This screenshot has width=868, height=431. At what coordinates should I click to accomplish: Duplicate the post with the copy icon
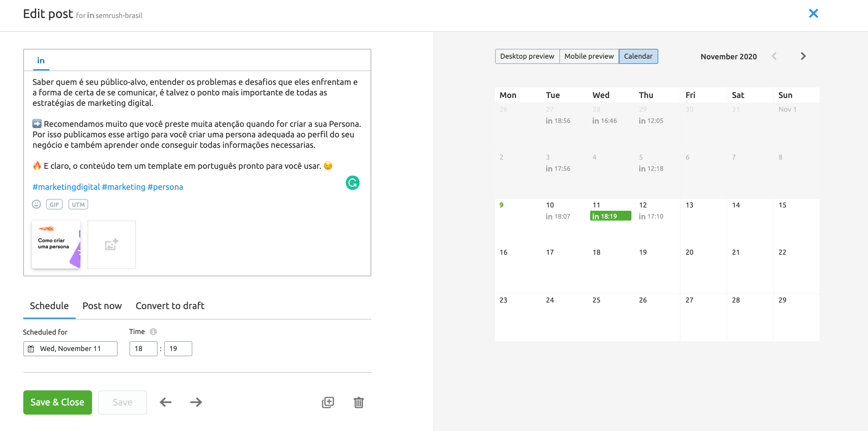point(328,402)
